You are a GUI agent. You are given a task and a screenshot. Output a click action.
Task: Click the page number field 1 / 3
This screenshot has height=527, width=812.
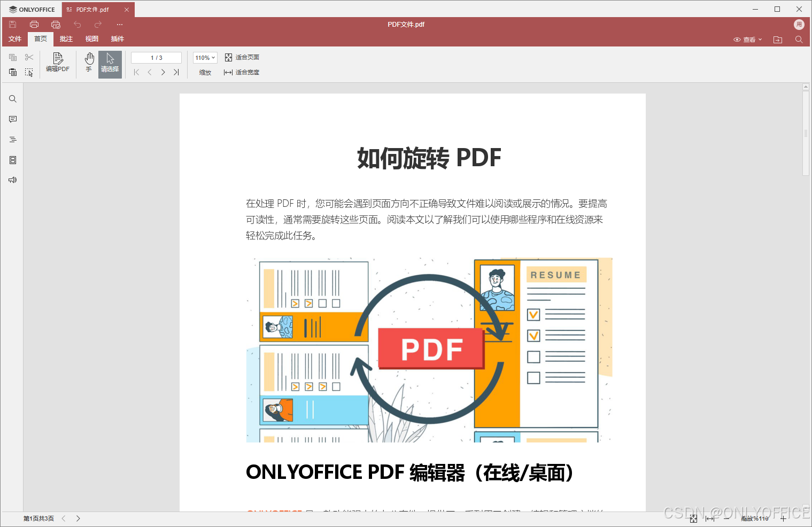(x=156, y=58)
